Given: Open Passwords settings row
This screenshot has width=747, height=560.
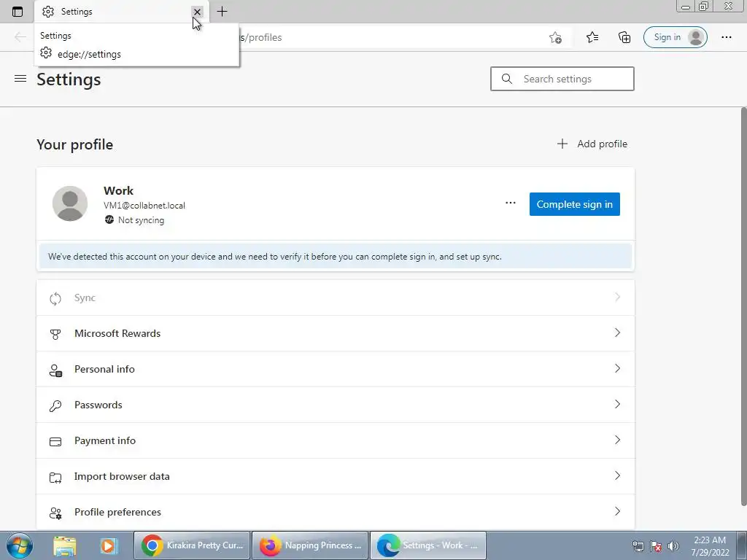Looking at the screenshot, I should point(336,405).
